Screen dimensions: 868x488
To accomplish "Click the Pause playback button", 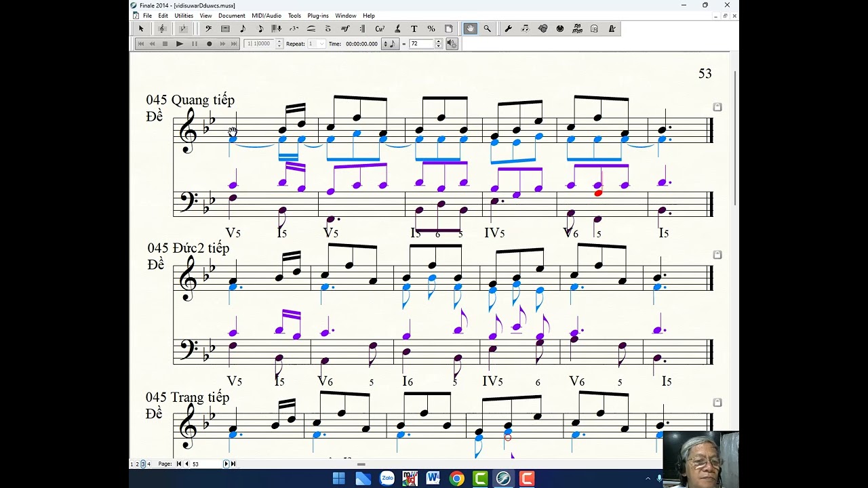I will pyautogui.click(x=195, y=43).
